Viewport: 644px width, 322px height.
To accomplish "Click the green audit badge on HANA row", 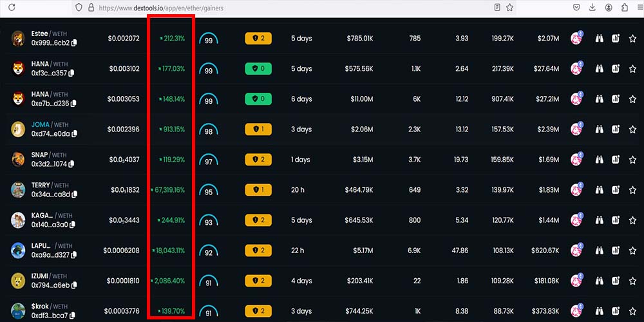I will pos(258,69).
